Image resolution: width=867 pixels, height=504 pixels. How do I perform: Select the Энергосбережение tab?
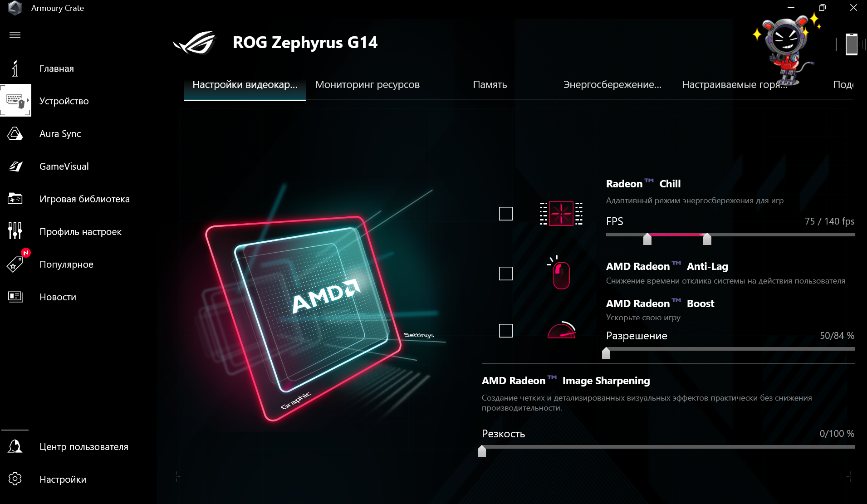pyautogui.click(x=612, y=85)
